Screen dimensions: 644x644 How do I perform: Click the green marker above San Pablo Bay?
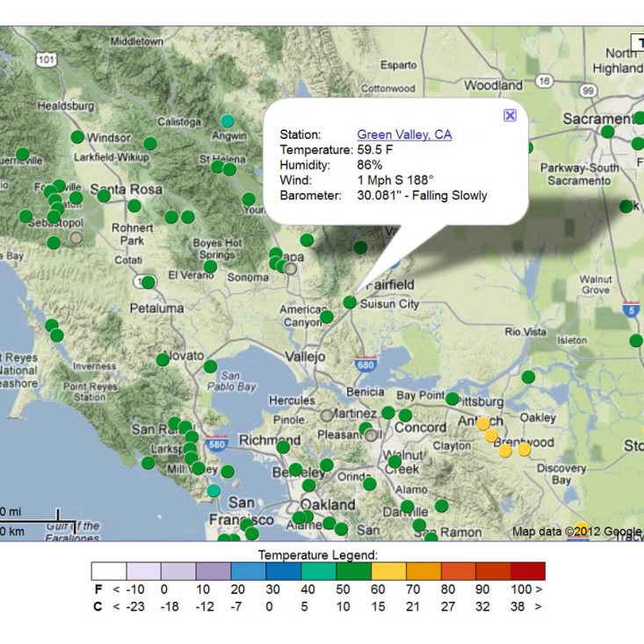[x=210, y=366]
